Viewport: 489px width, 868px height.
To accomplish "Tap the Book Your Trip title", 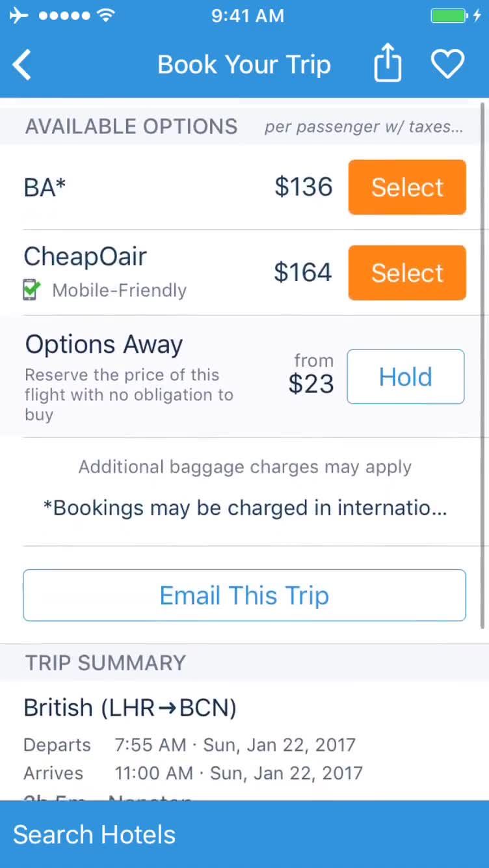I will (244, 65).
